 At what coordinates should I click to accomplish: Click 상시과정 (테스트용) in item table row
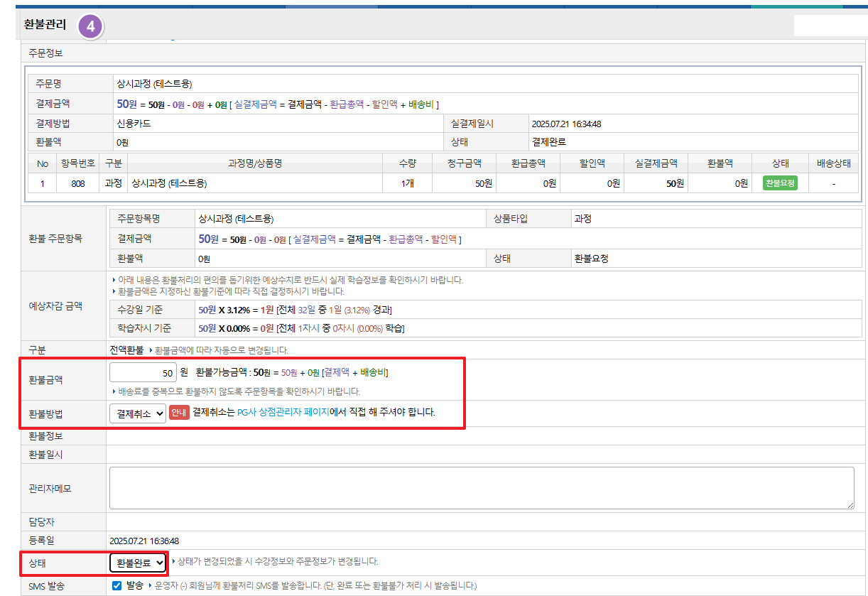pos(169,183)
